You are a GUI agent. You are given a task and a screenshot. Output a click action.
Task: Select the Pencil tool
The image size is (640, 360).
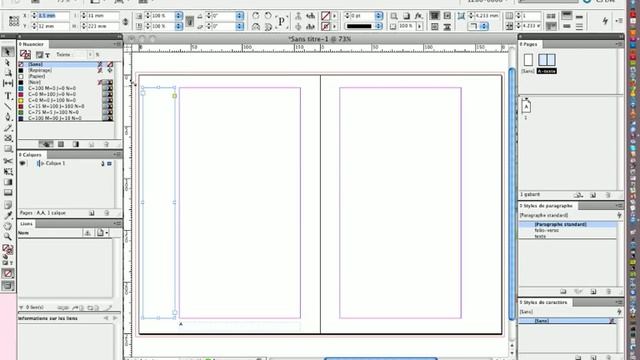(x=8, y=128)
